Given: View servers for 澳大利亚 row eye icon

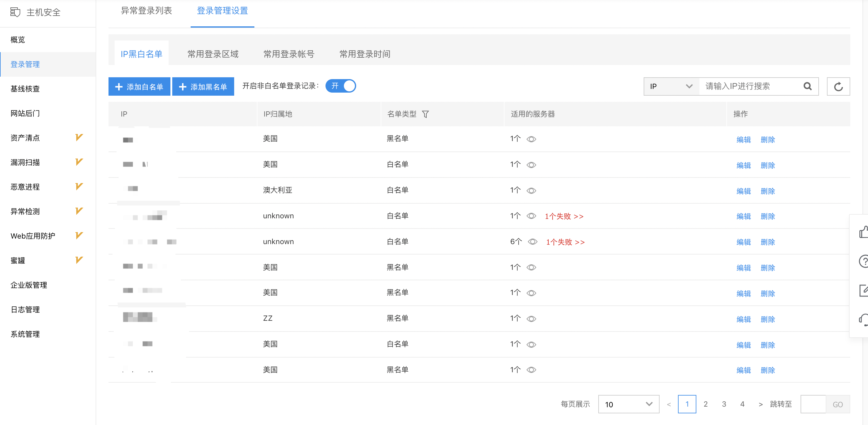Looking at the screenshot, I should coord(531,191).
